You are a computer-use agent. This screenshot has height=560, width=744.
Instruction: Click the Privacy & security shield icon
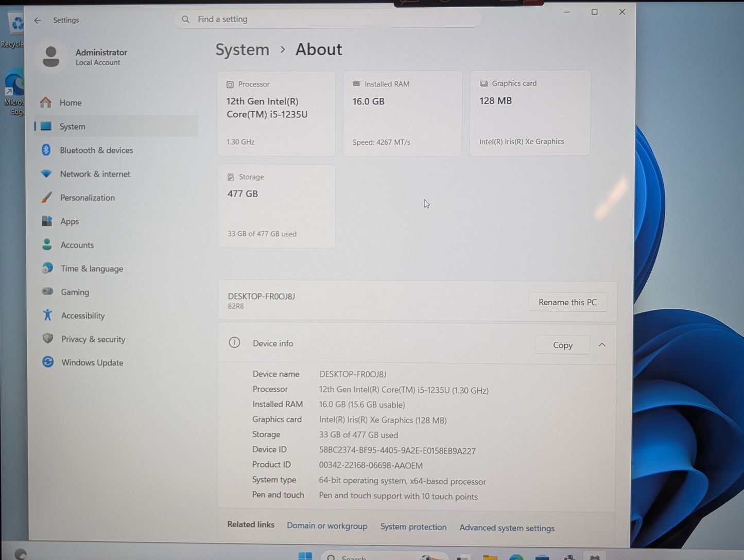pos(48,338)
